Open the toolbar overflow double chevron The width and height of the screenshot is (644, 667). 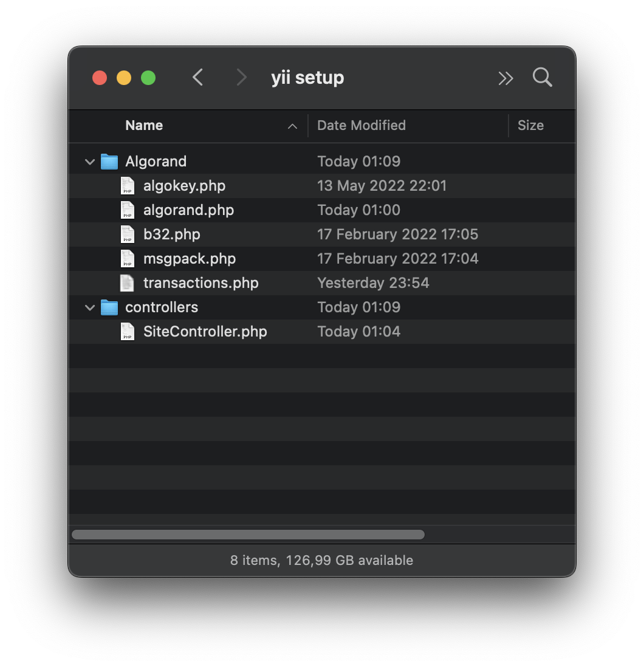[x=505, y=78]
